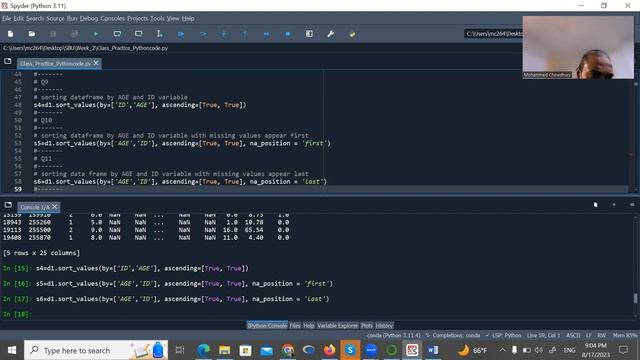Switch to the IPython Console pane tab
The image size is (640, 360).
click(267, 325)
